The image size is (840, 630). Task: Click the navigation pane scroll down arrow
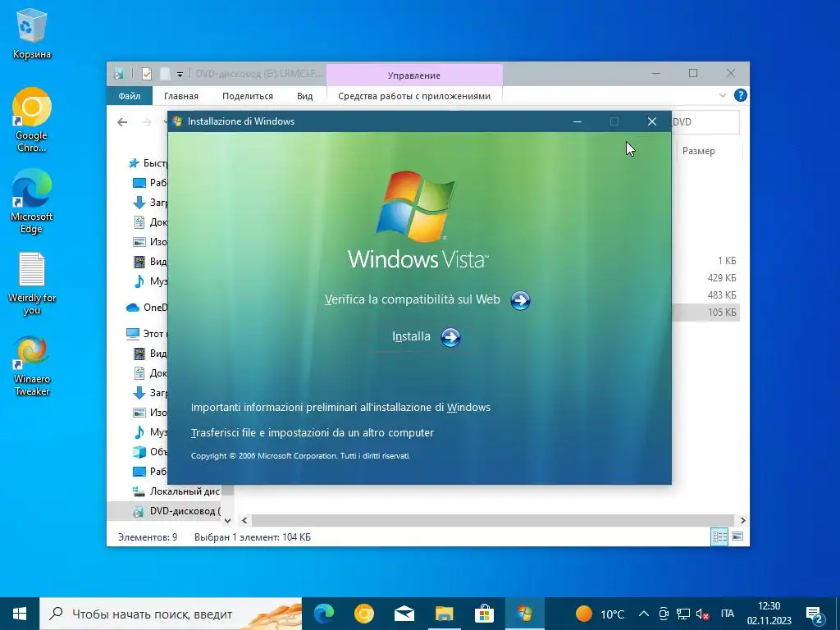[227, 520]
